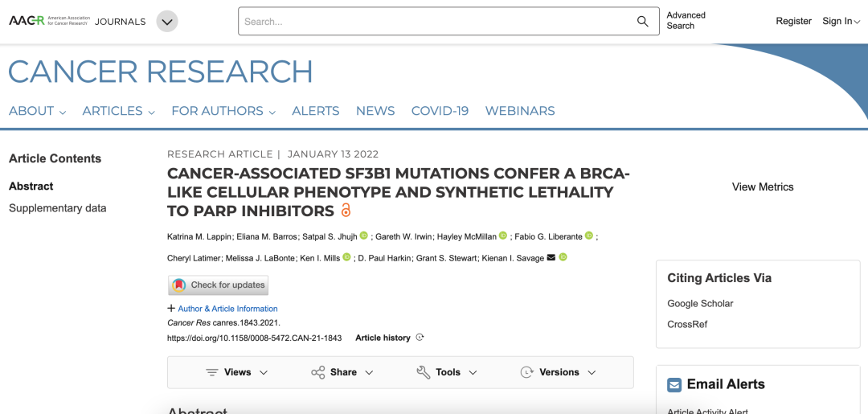Image resolution: width=868 pixels, height=414 pixels.
Task: Open the Share dropdown menu
Action: point(342,372)
